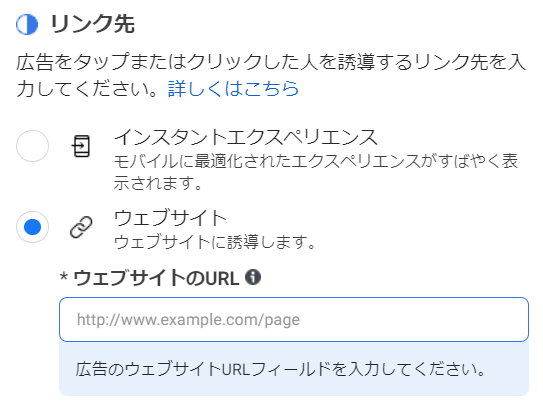Click the リンク先 section heading
The image size is (543, 409).
pyautogui.click(x=92, y=24)
